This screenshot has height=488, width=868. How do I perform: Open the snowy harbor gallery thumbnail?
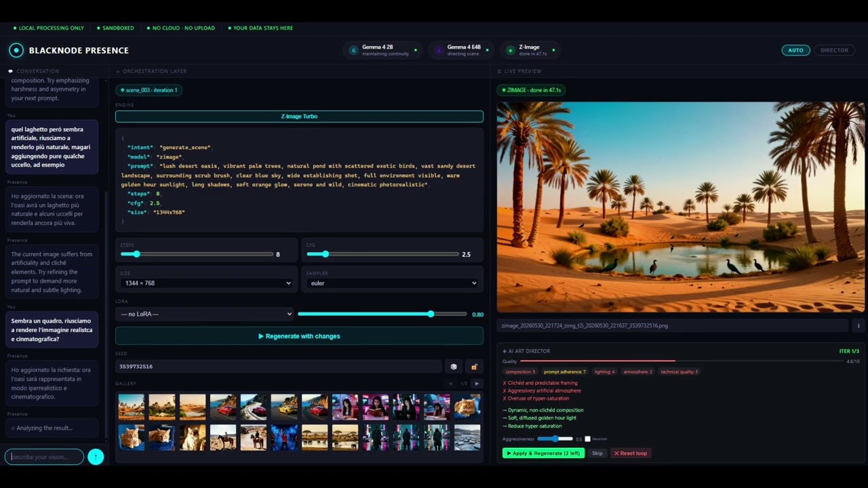click(467, 438)
